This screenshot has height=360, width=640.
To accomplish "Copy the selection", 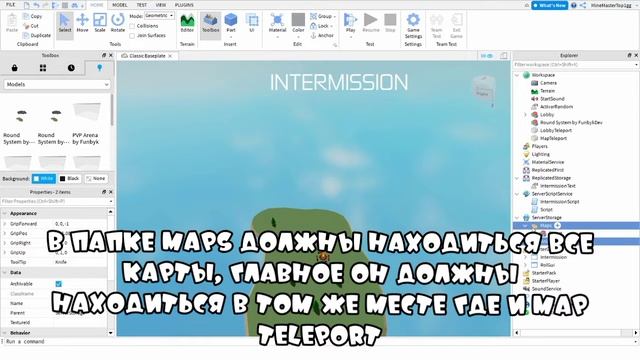I will pos(32,16).
